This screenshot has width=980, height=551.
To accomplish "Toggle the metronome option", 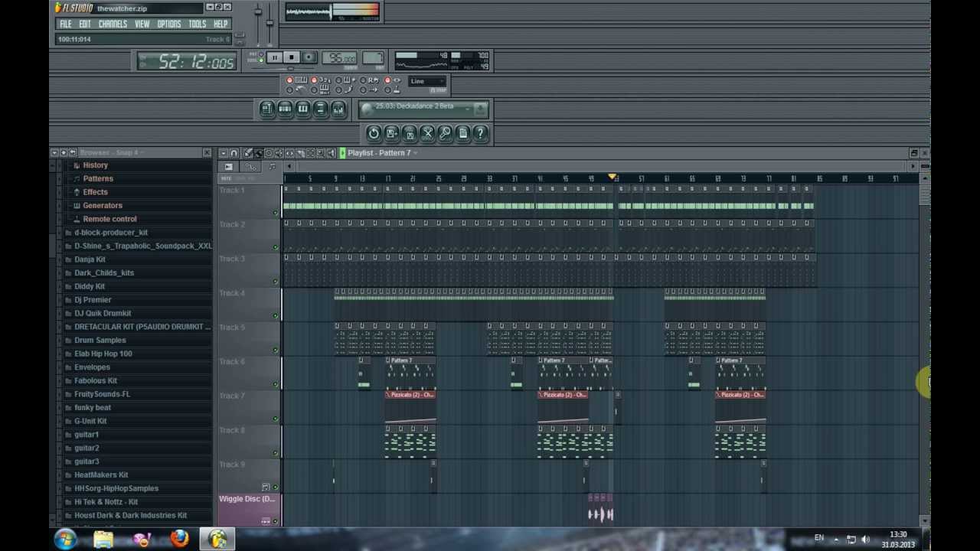I will [298, 90].
